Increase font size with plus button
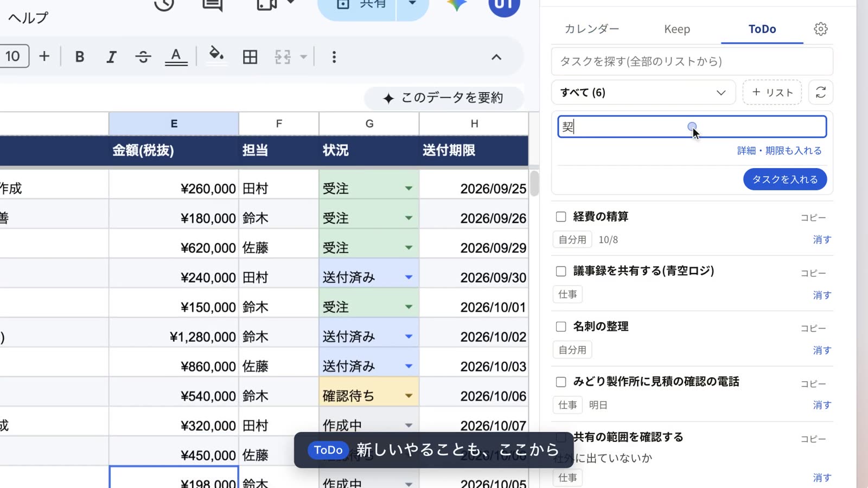868x488 pixels. (x=44, y=56)
